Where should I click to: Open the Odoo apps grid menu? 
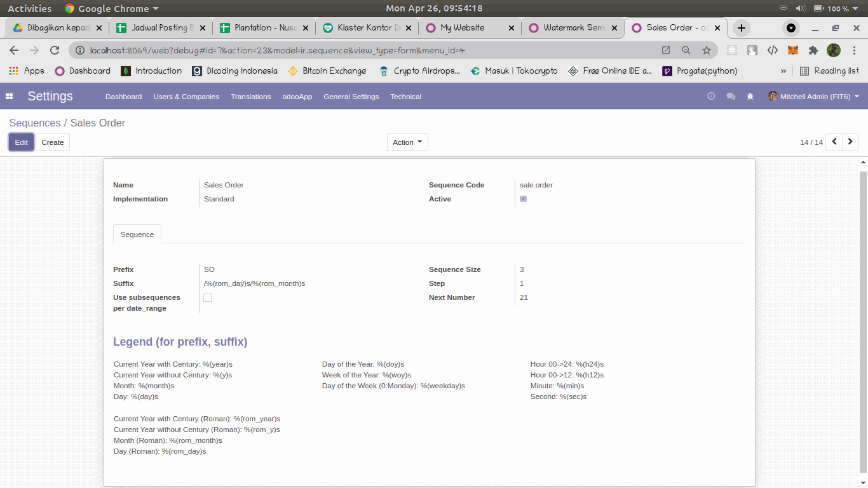click(10, 97)
